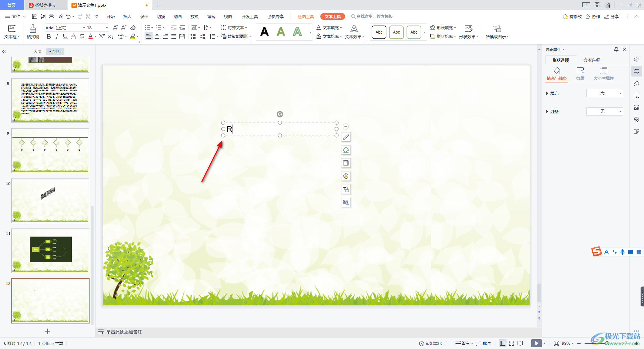Viewport: 644px width, 349px height.
Task: Collapse the slide thumbnail panel
Action: tap(4, 51)
